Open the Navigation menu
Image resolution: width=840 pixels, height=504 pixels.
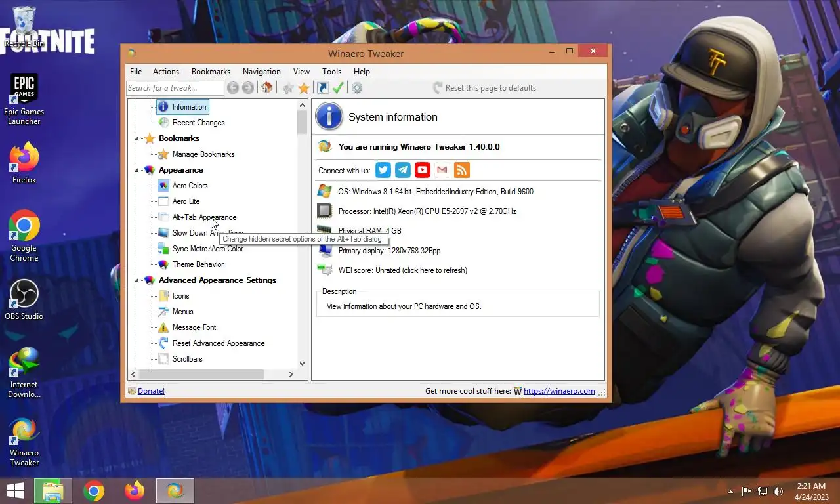click(262, 72)
